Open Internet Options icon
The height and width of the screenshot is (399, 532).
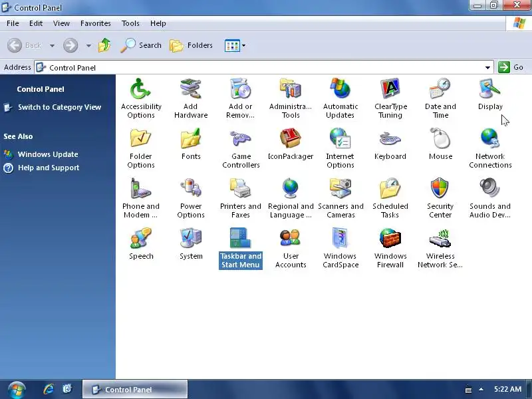[x=340, y=148]
